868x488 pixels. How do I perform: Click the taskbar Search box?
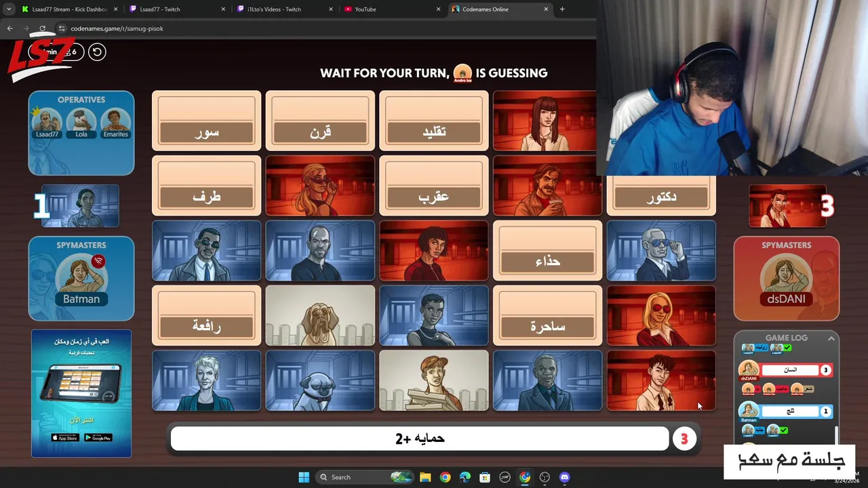coord(366,477)
